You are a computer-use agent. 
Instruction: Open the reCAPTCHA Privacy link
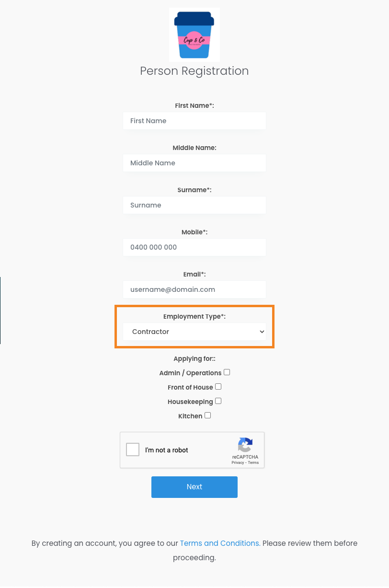[x=238, y=463]
